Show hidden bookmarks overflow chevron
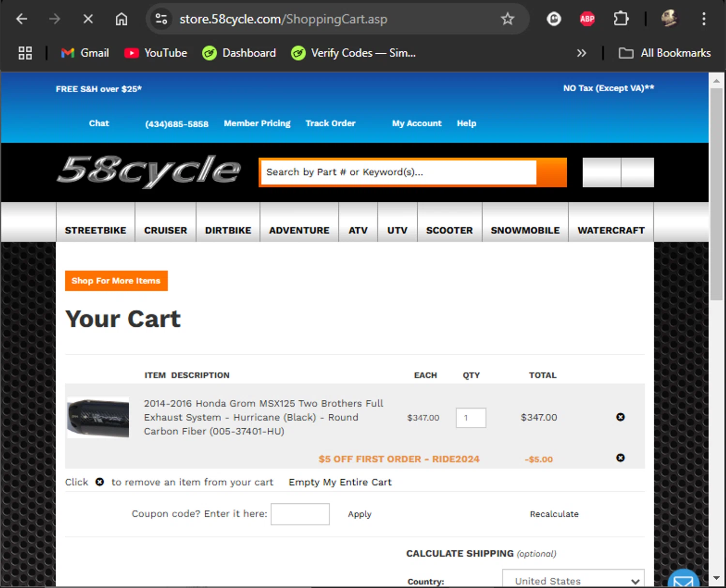 coord(581,53)
